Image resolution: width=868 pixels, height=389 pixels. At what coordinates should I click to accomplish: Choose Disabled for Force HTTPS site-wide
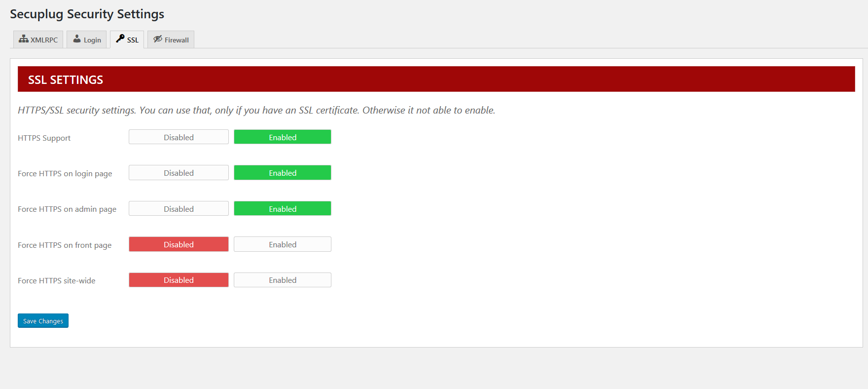point(179,280)
